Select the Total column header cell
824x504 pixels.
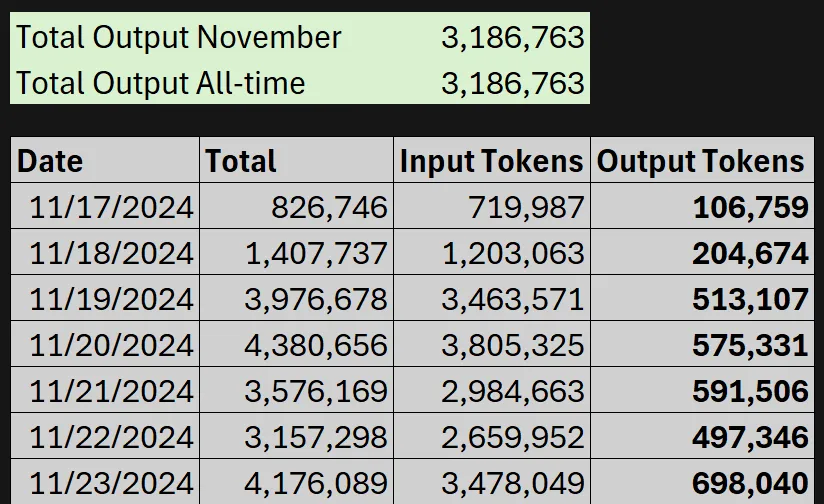tap(296, 160)
